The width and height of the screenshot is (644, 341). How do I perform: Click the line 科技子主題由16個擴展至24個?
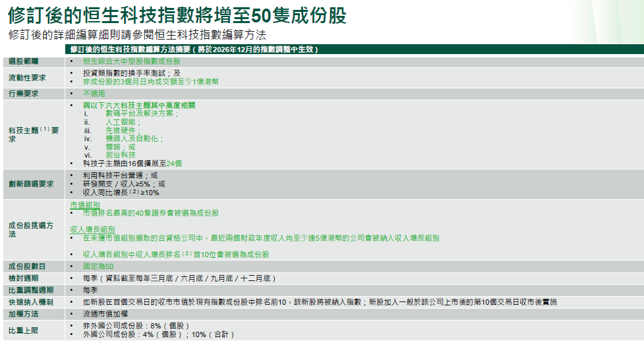[x=132, y=164]
